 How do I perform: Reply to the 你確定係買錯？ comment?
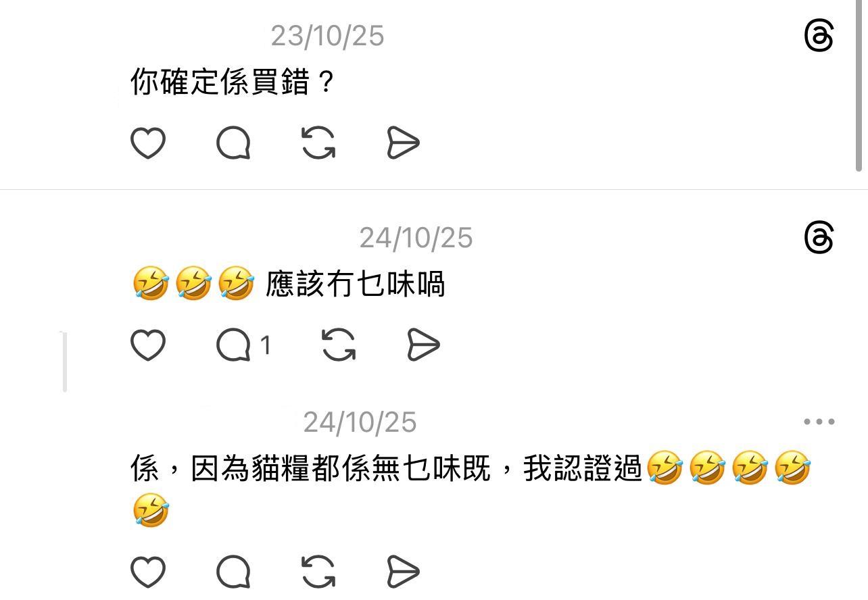(233, 143)
